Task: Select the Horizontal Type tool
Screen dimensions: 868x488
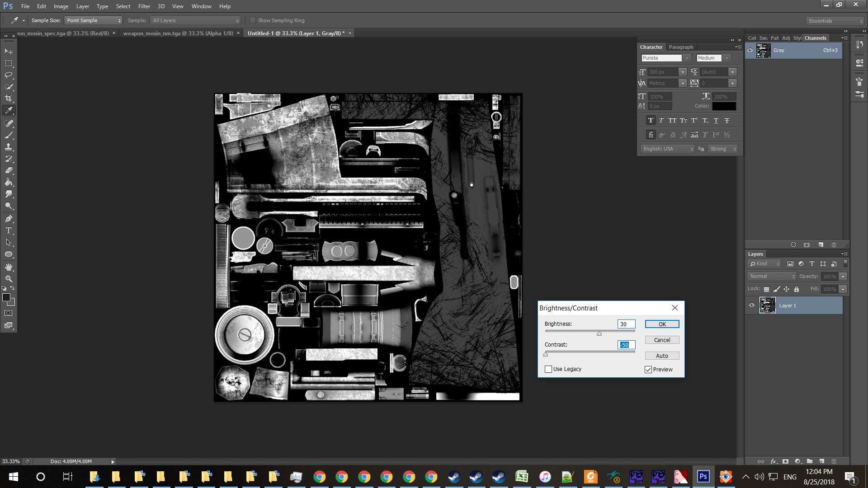Action: click(x=9, y=230)
